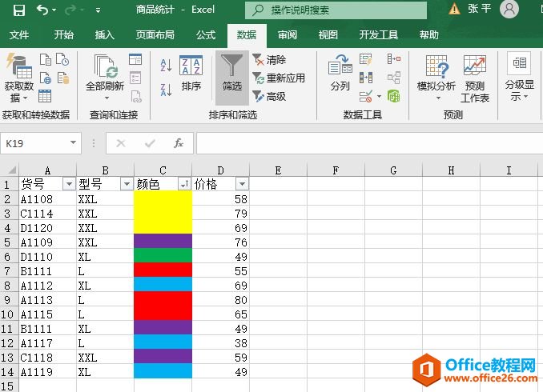
Task: Click the Name Box showing K19
Action: click(x=35, y=143)
